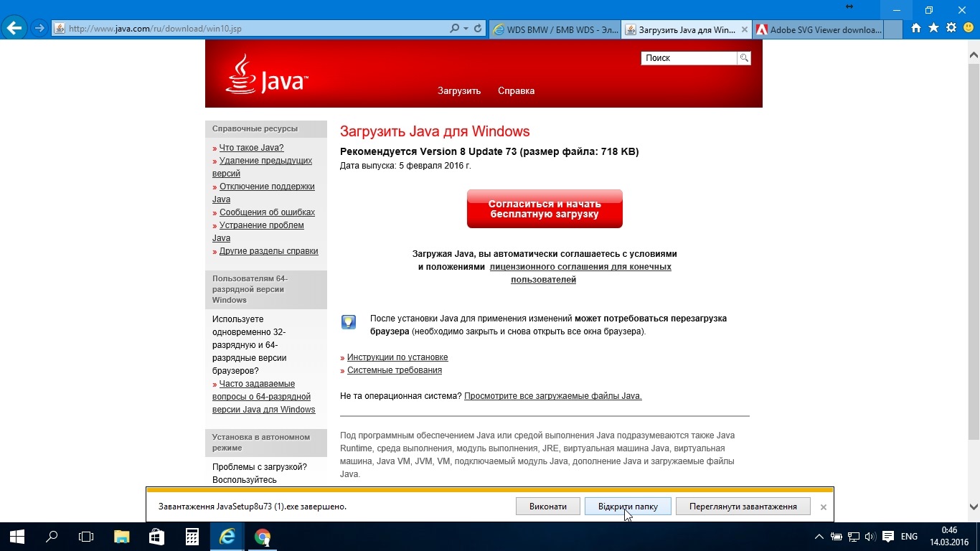Image resolution: width=980 pixels, height=551 pixels.
Task: Click volume speaker icon in tray
Action: click(870, 537)
